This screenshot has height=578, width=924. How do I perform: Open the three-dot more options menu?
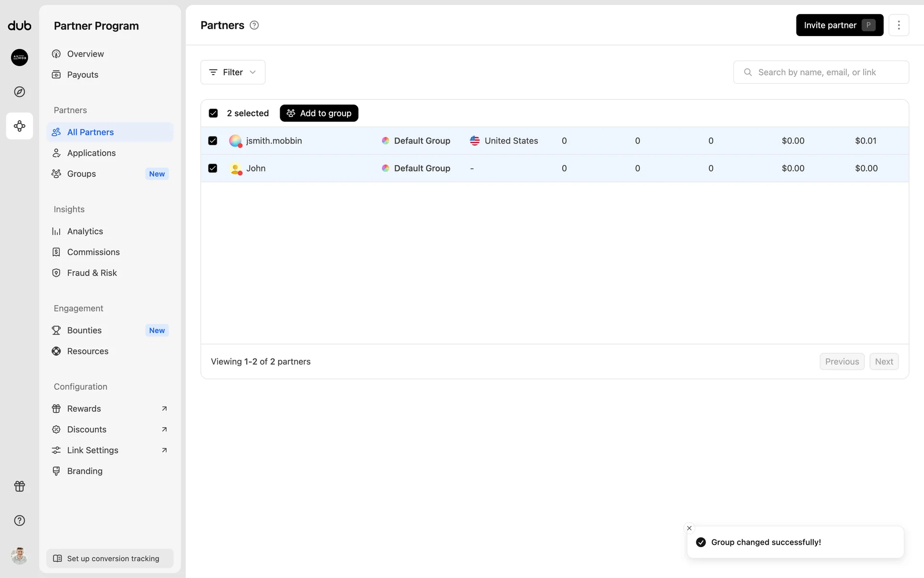tap(898, 25)
